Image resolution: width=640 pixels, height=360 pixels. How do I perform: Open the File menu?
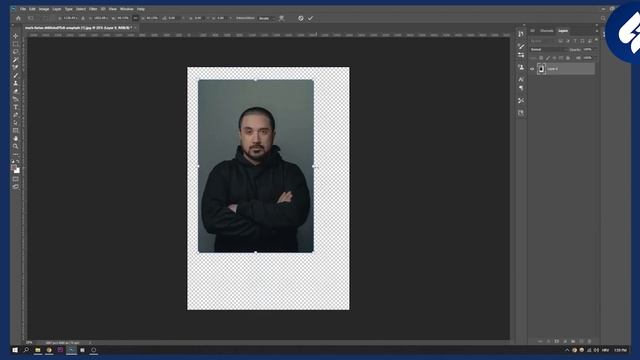click(x=23, y=9)
